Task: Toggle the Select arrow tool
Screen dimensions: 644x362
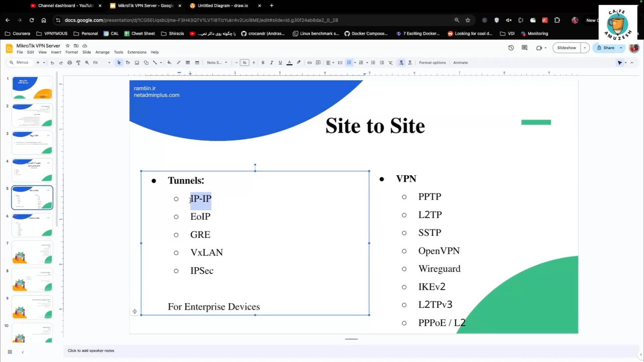Action: pyautogui.click(x=119, y=63)
